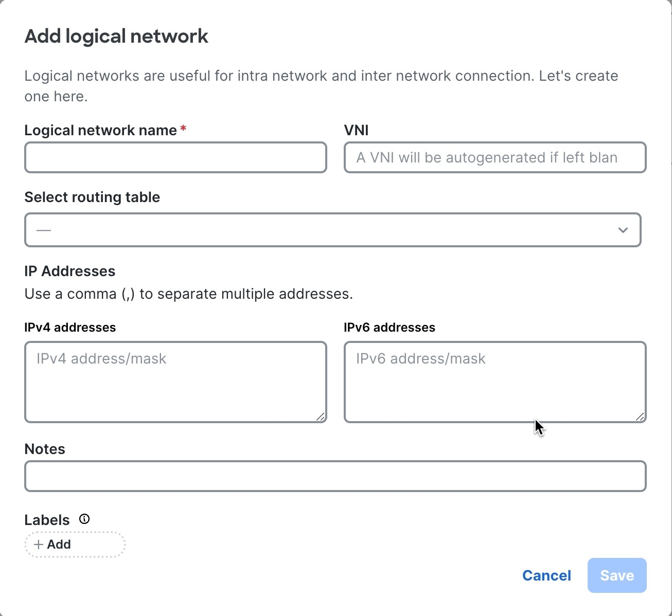Click the "Select routing table" label text
The image size is (672, 616).
92,197
